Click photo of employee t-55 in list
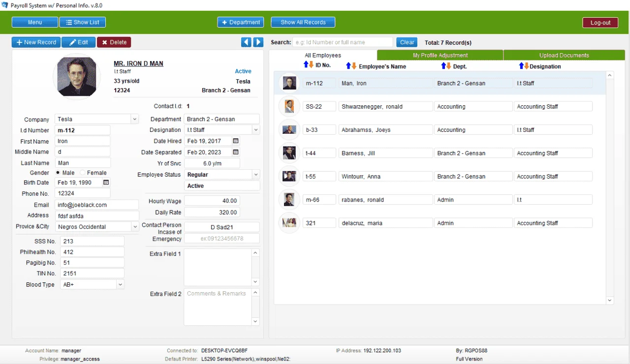This screenshot has height=364, width=630. click(x=289, y=176)
